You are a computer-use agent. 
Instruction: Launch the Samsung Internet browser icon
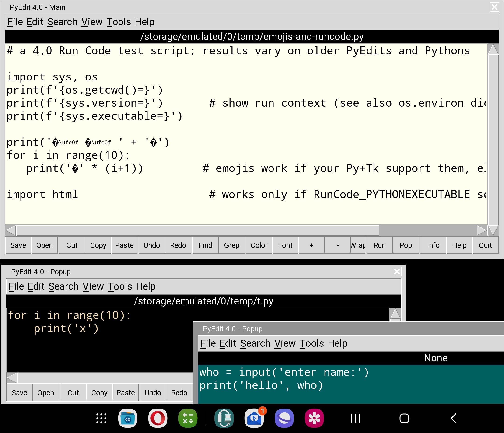click(x=284, y=418)
